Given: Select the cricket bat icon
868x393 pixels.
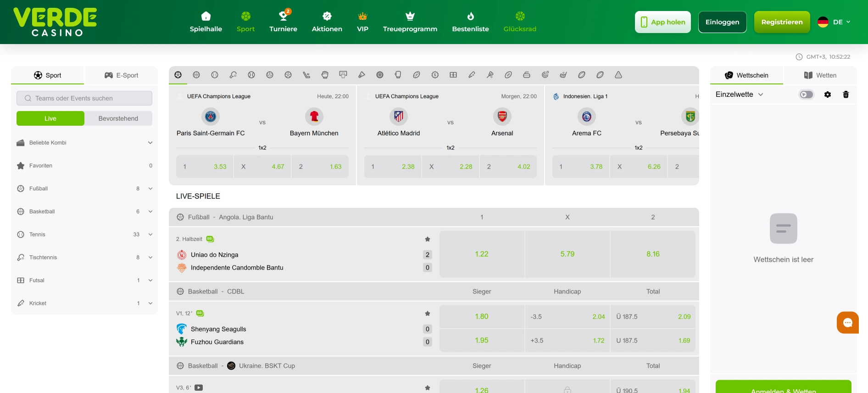Looking at the screenshot, I should coord(472,75).
